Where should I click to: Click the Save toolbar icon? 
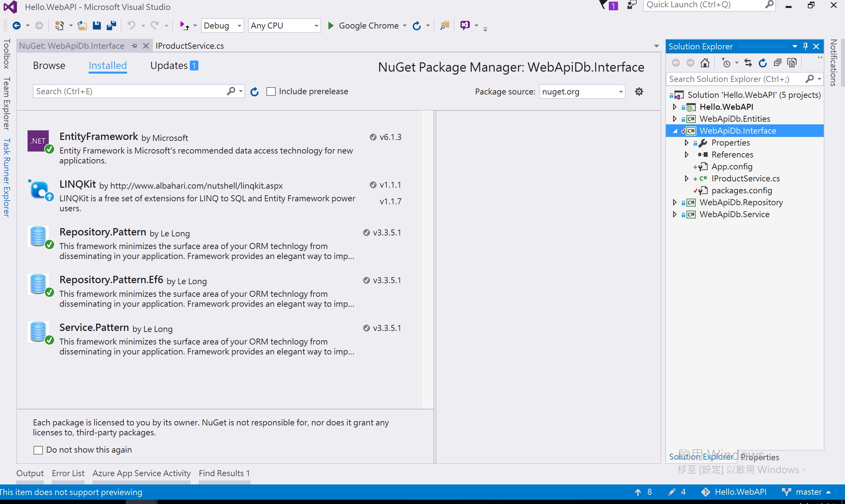pyautogui.click(x=97, y=26)
